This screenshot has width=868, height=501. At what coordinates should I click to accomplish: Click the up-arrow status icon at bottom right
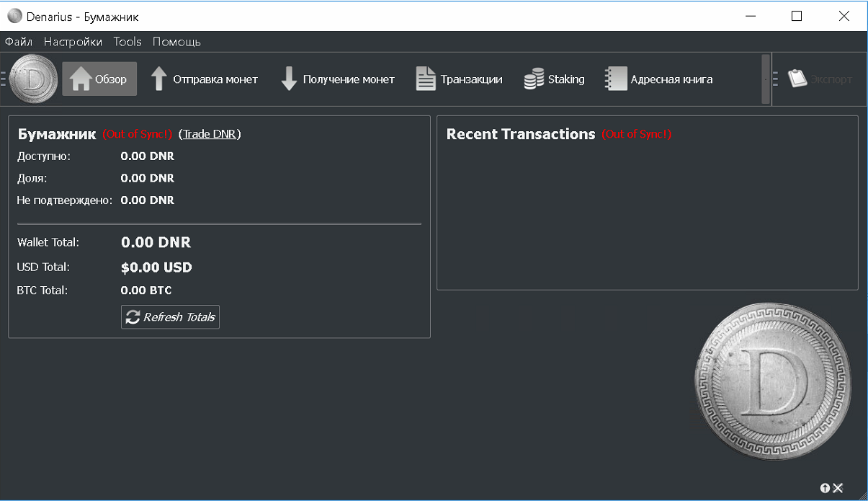point(825,488)
